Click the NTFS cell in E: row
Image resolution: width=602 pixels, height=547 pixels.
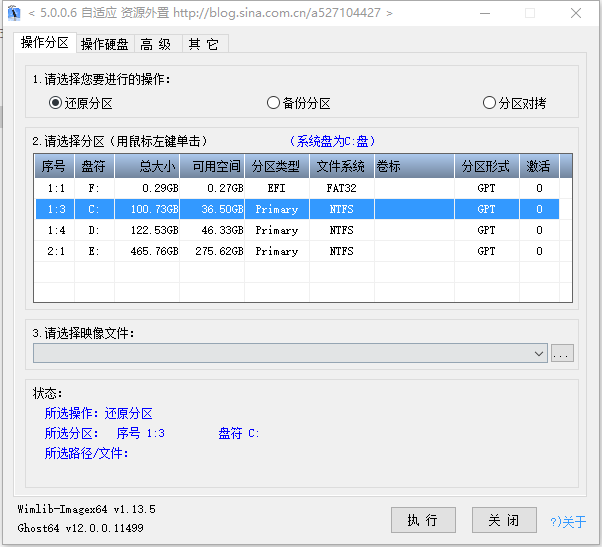(x=342, y=251)
